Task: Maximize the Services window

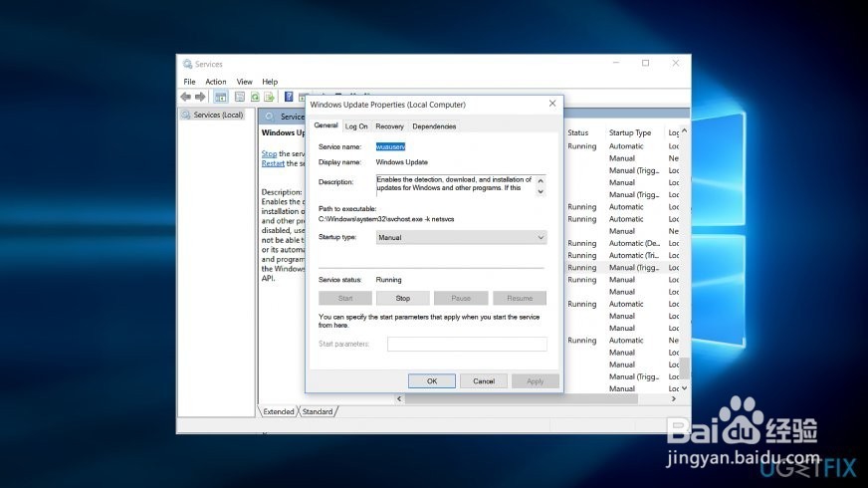Action: (x=645, y=63)
